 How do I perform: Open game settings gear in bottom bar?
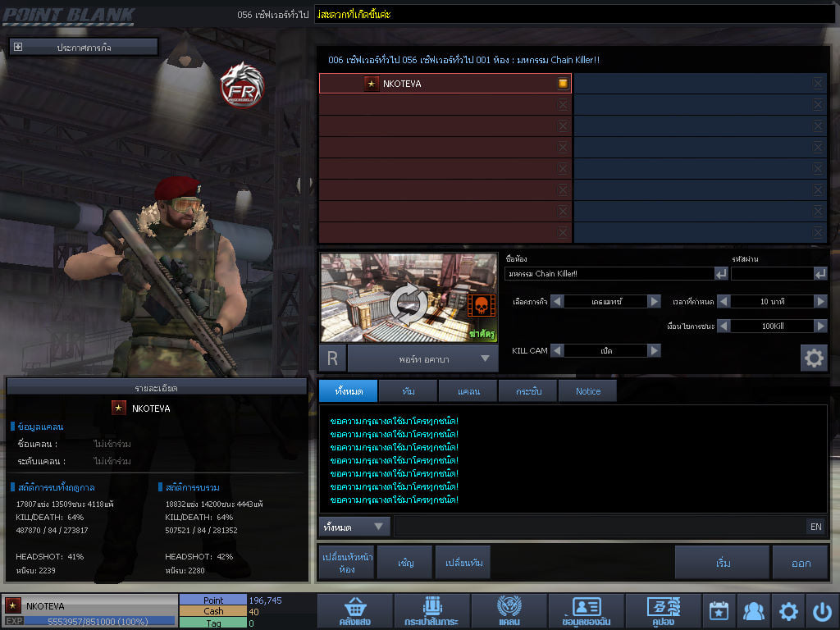click(788, 611)
